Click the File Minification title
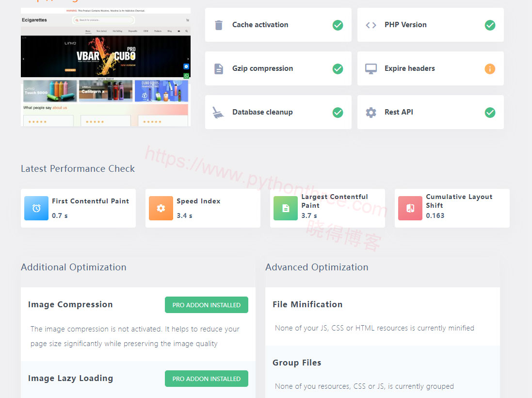Viewport: 532px width, 398px height. pyautogui.click(x=307, y=305)
